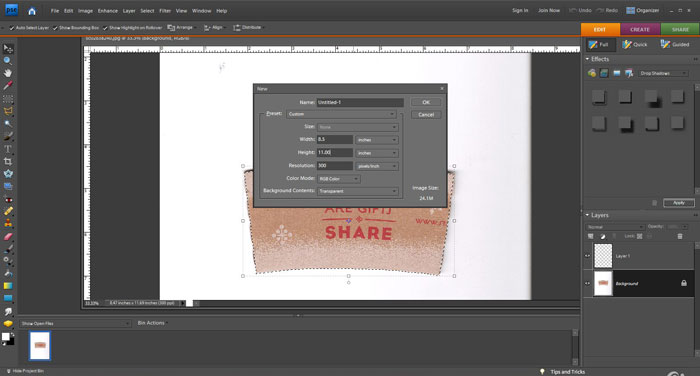Open the File menu
700x376 pixels.
tap(55, 11)
